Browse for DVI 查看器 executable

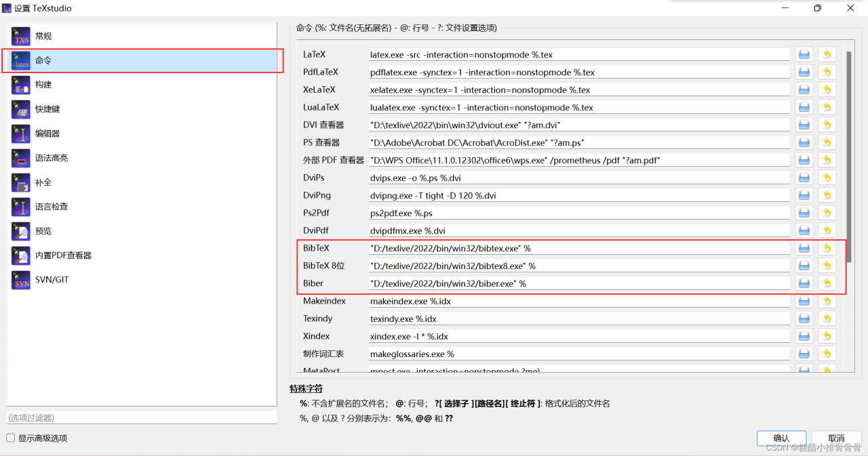point(804,125)
